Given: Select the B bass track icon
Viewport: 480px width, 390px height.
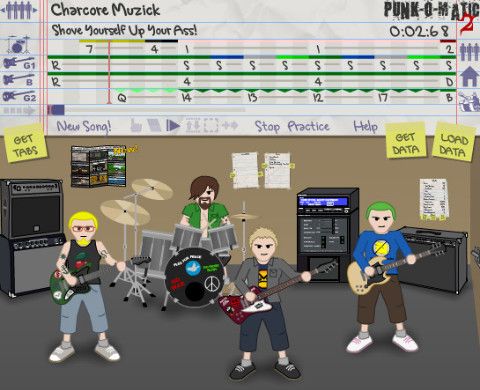Looking at the screenshot, I should coord(19,80).
